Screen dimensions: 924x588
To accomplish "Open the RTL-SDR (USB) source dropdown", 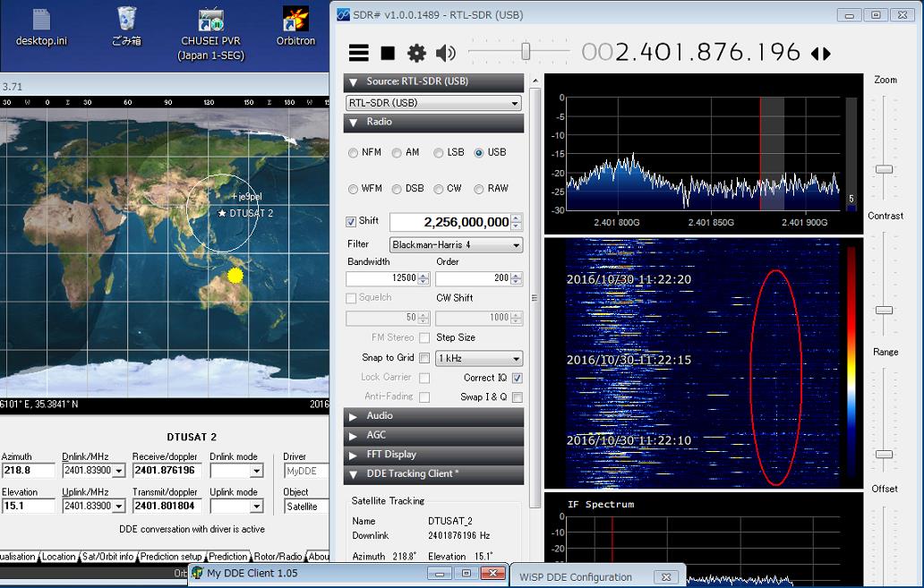I will [x=433, y=103].
